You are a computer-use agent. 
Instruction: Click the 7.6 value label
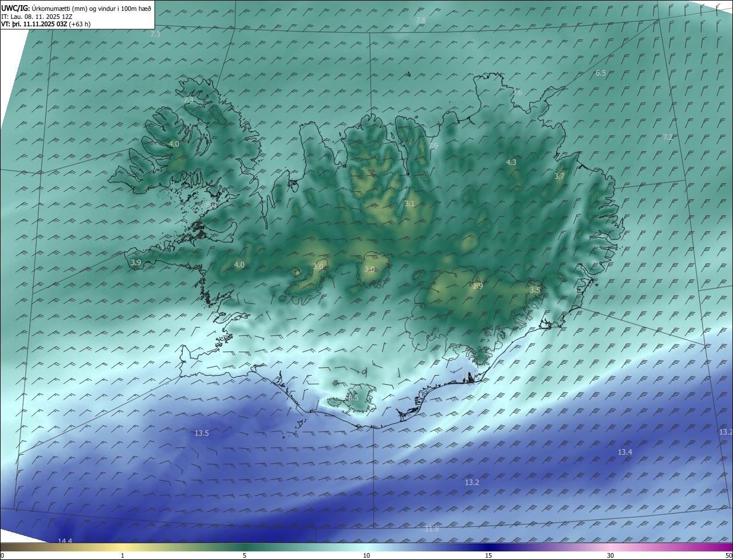pyautogui.click(x=517, y=93)
